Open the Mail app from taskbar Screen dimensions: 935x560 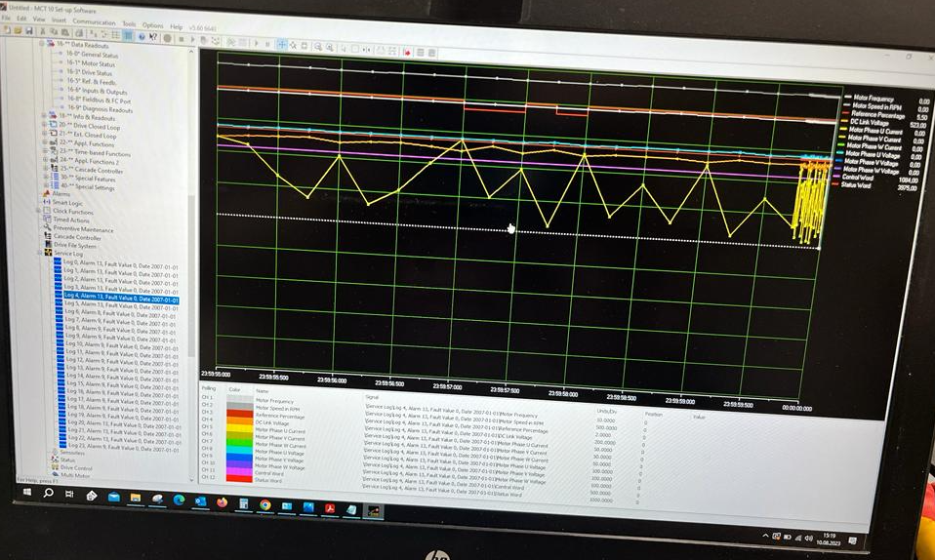tap(113, 497)
